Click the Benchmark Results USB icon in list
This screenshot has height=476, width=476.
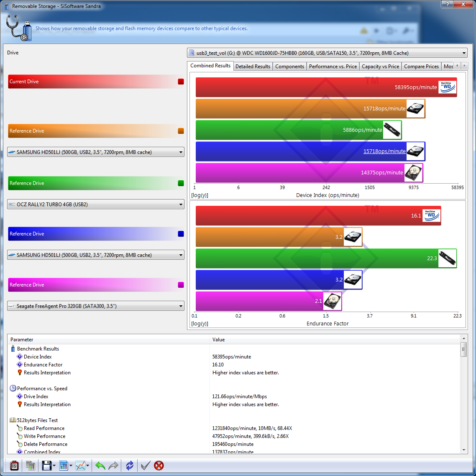click(13, 348)
